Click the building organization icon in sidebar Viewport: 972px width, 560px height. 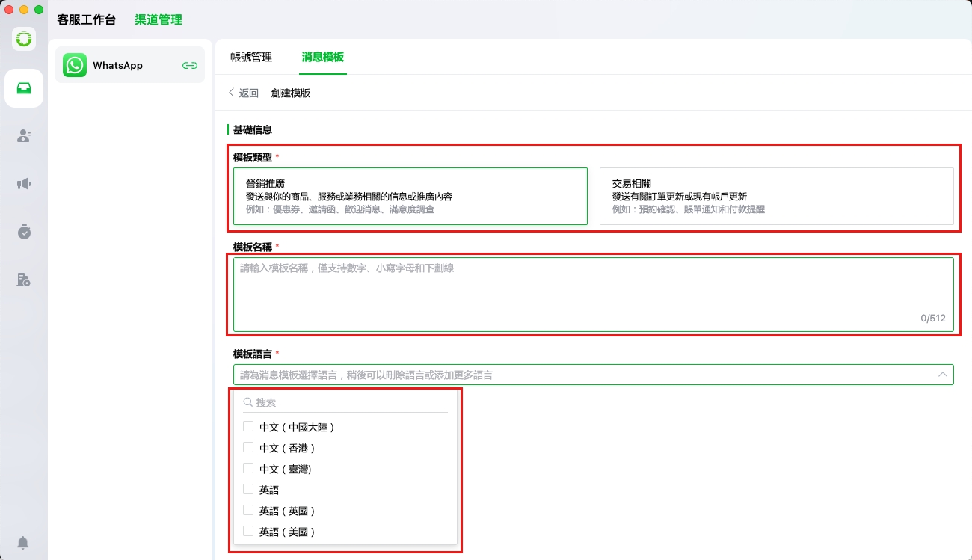click(x=24, y=280)
